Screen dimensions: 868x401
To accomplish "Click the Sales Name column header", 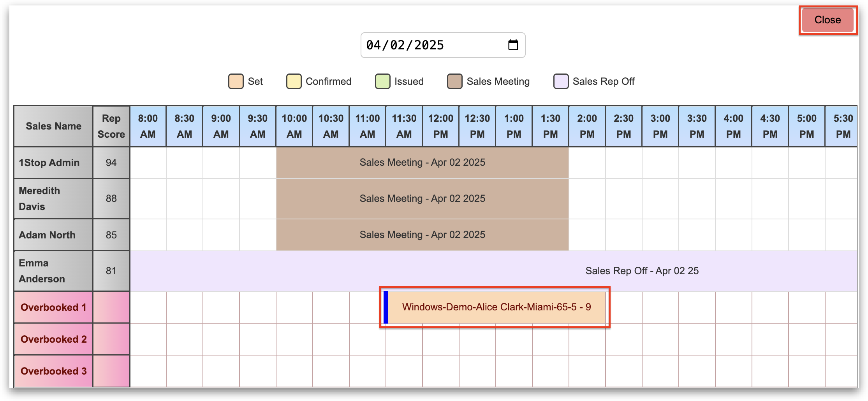I will [x=53, y=126].
